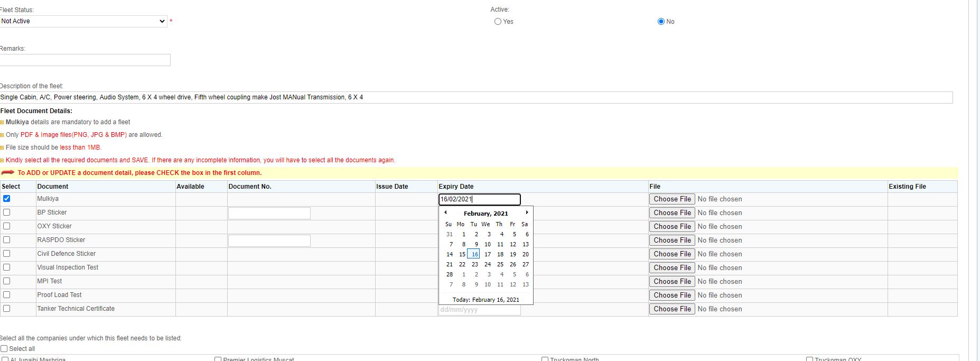Check the BP Sticker checkbox
Viewport: 980px width, 361px height.
7,212
